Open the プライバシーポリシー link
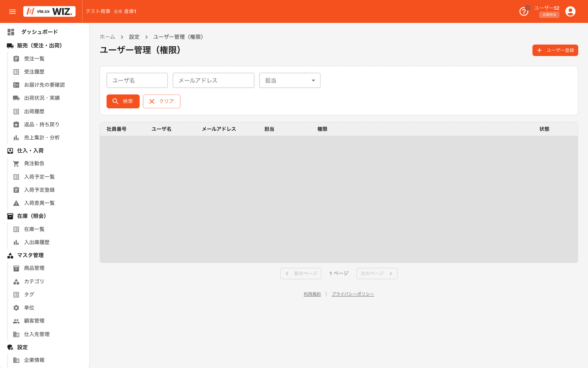The height and width of the screenshot is (368, 588). pos(353,294)
